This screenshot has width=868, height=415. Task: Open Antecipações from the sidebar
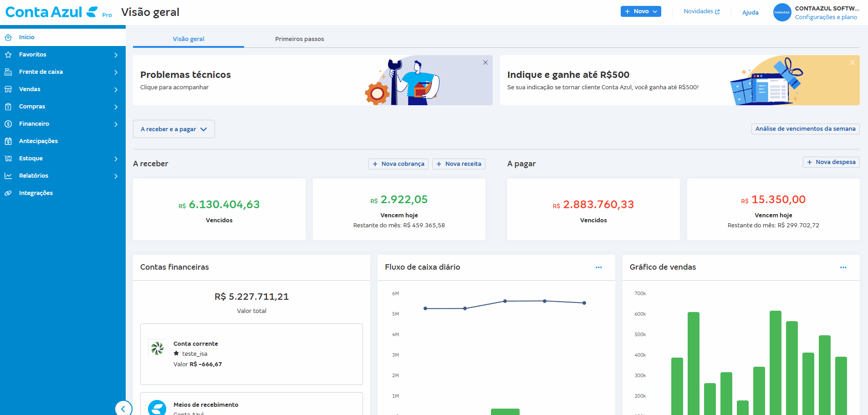8,141
